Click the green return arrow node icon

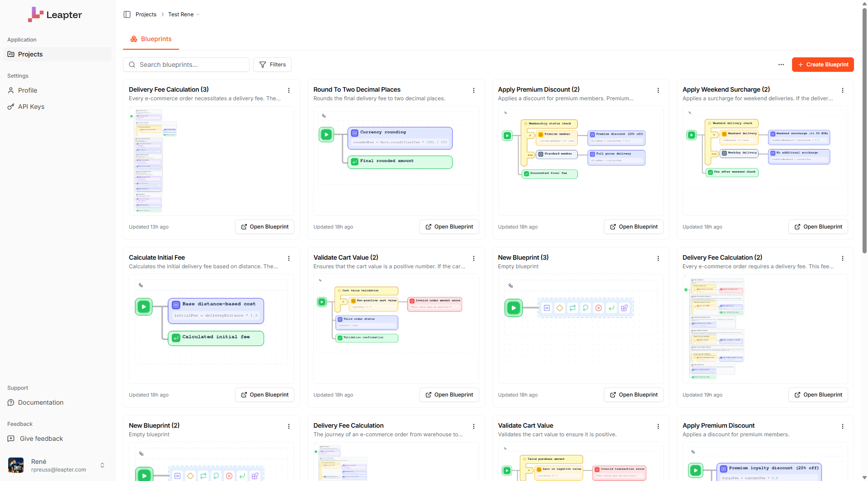[x=611, y=308]
